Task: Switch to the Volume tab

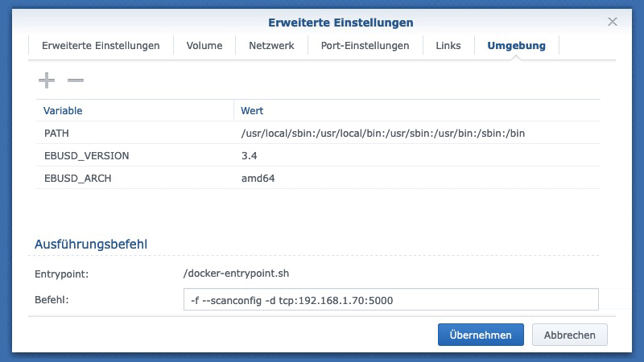Action: click(x=204, y=46)
